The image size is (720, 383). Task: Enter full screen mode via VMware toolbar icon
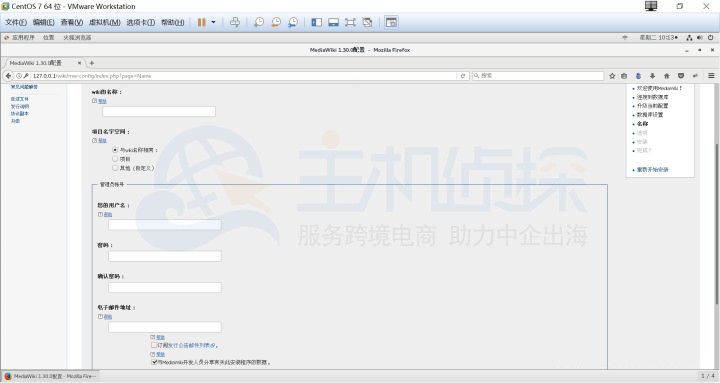350,22
